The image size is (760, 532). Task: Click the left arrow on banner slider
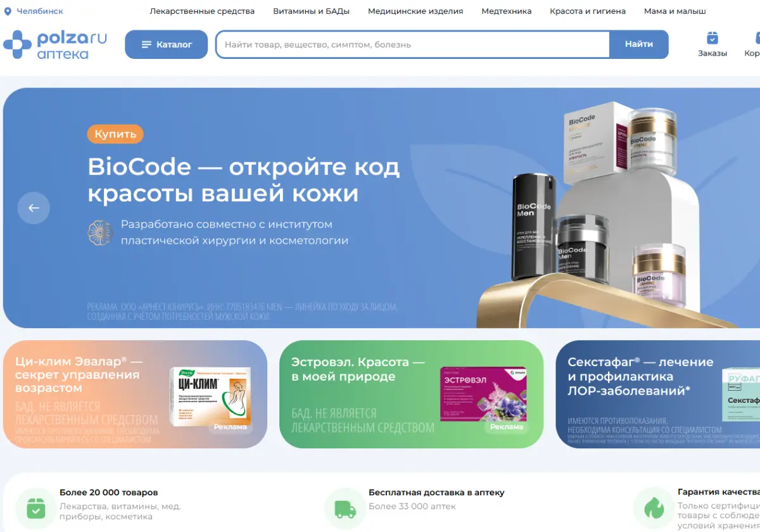pyautogui.click(x=34, y=208)
